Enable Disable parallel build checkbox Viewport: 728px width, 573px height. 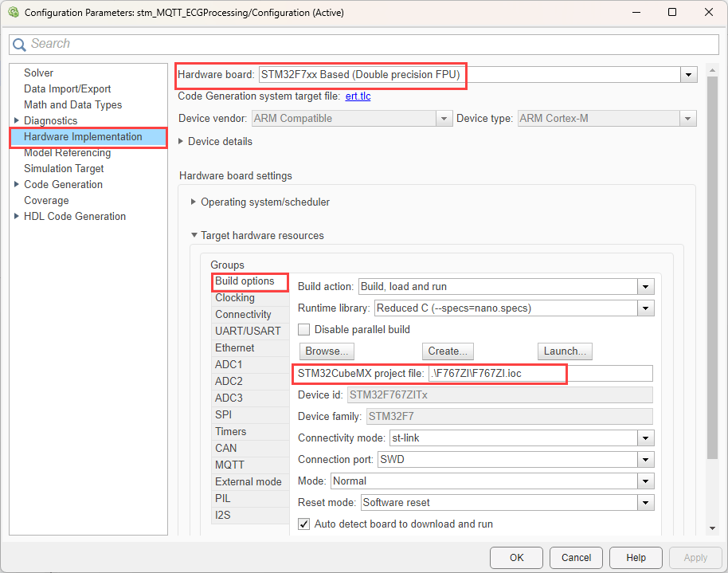(x=303, y=329)
